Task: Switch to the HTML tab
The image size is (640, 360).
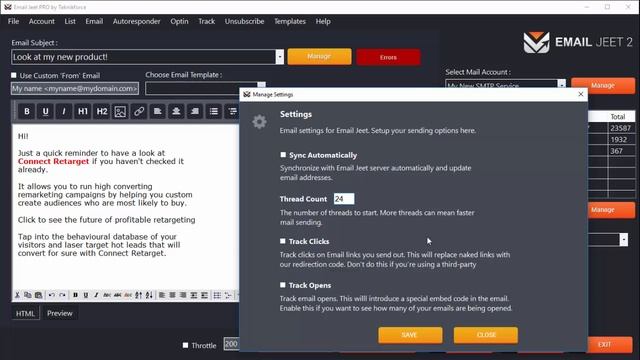Action: point(25,313)
